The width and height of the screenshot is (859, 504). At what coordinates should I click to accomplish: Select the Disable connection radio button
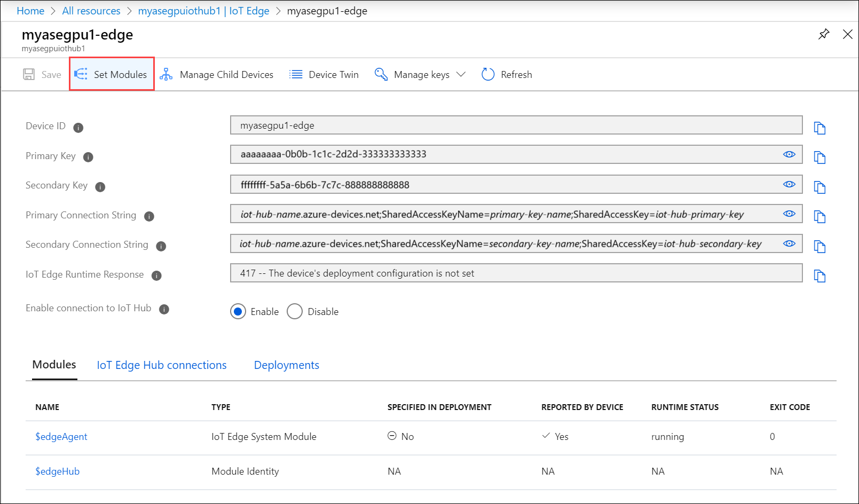[x=295, y=311]
